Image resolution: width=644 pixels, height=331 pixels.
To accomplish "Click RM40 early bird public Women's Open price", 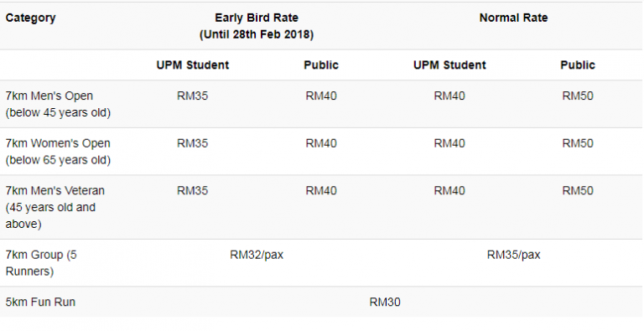I will [321, 143].
